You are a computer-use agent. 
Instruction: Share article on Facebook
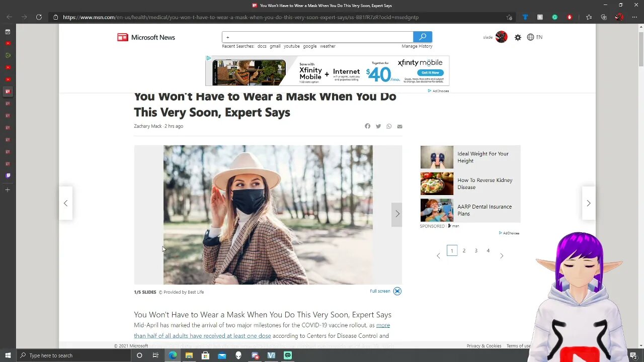click(x=367, y=126)
